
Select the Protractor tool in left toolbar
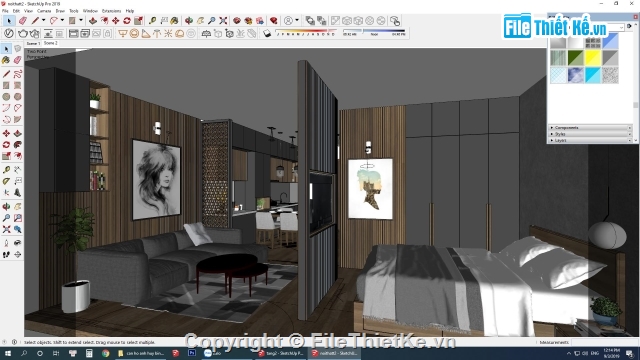(6, 181)
